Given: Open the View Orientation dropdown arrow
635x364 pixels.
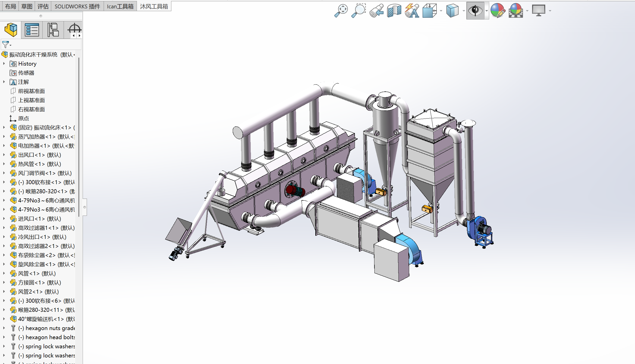Looking at the screenshot, I should [x=441, y=11].
